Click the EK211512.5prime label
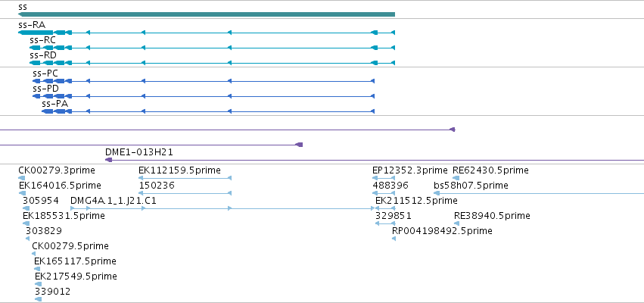 coord(416,201)
